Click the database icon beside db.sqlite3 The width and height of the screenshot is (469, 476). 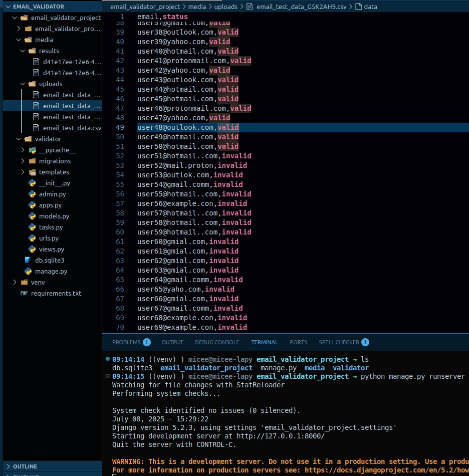click(x=28, y=260)
